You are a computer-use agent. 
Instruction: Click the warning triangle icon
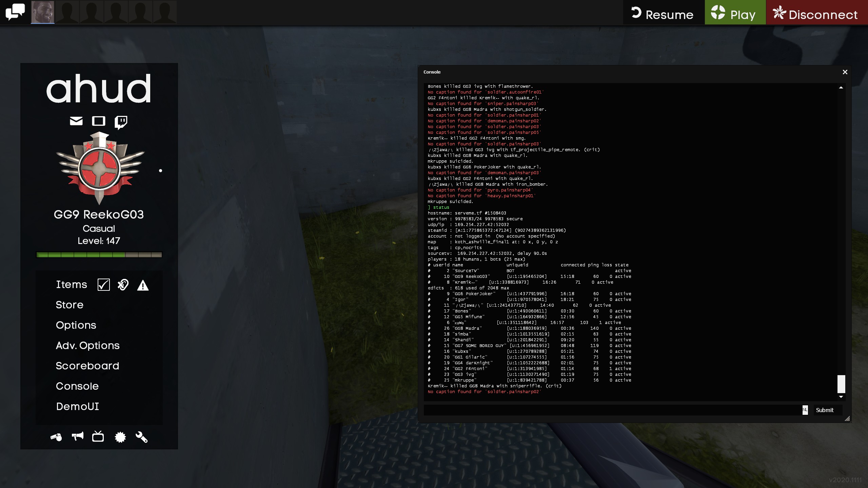pyautogui.click(x=143, y=285)
